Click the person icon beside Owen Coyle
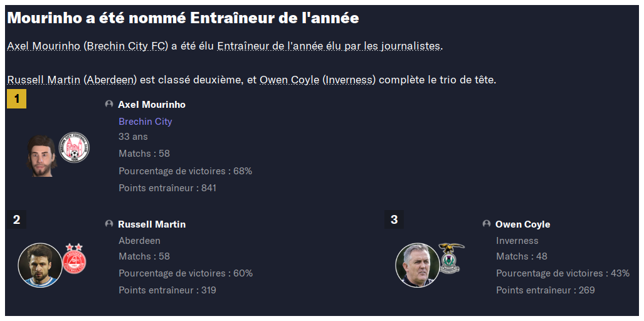 [486, 224]
